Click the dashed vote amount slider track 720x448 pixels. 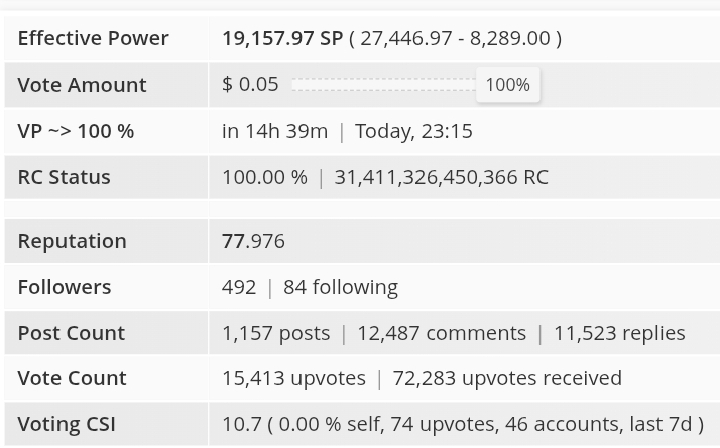click(384, 84)
